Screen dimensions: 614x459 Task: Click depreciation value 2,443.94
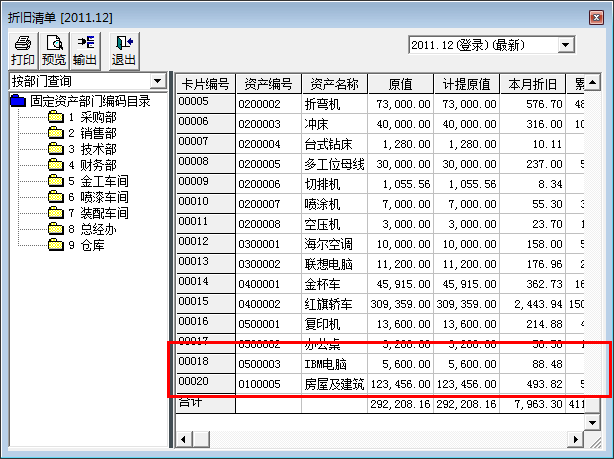pyautogui.click(x=533, y=304)
